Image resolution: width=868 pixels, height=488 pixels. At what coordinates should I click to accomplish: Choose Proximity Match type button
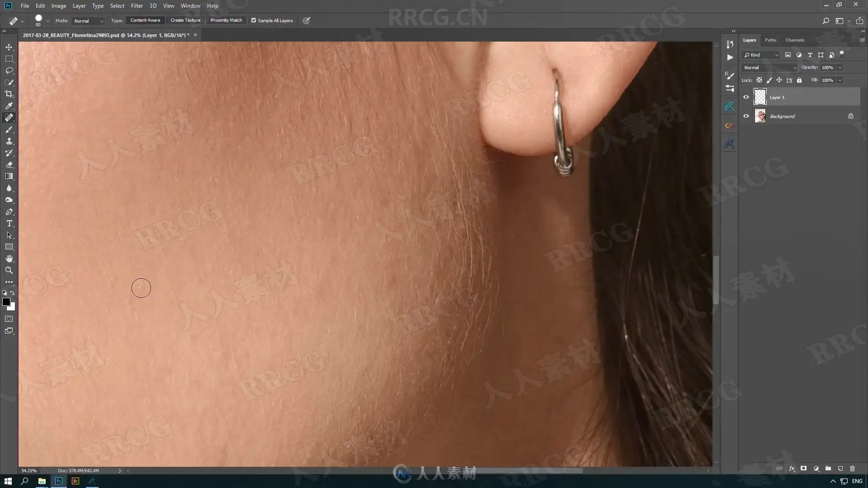coord(226,20)
